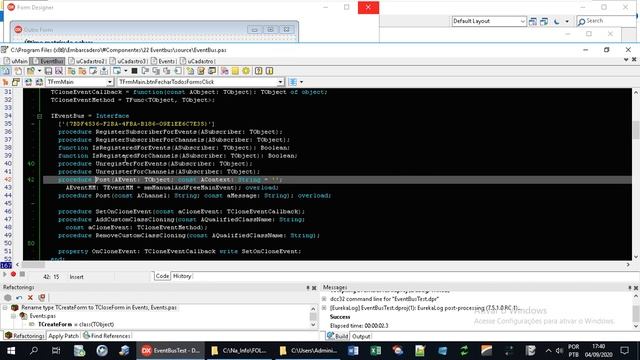The image size is (640, 360).
Task: Click the gray apply refactoring circle icon
Action: coord(7,298)
